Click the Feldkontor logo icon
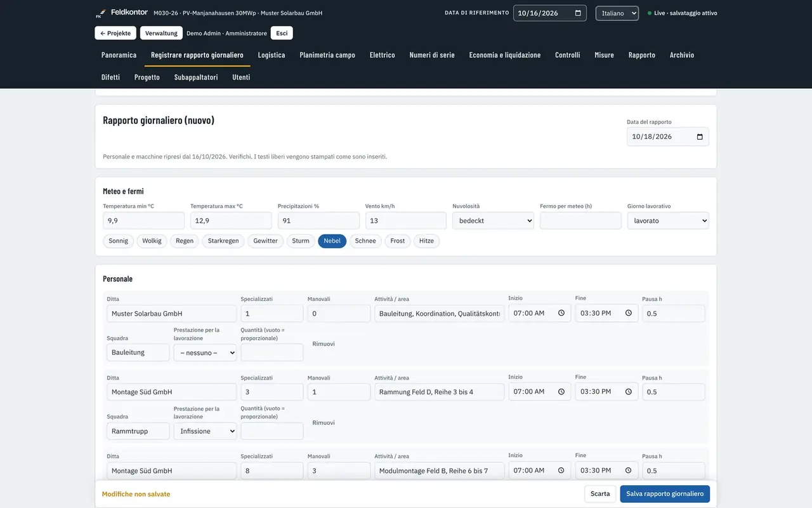This screenshot has width=812, height=508. (x=100, y=13)
